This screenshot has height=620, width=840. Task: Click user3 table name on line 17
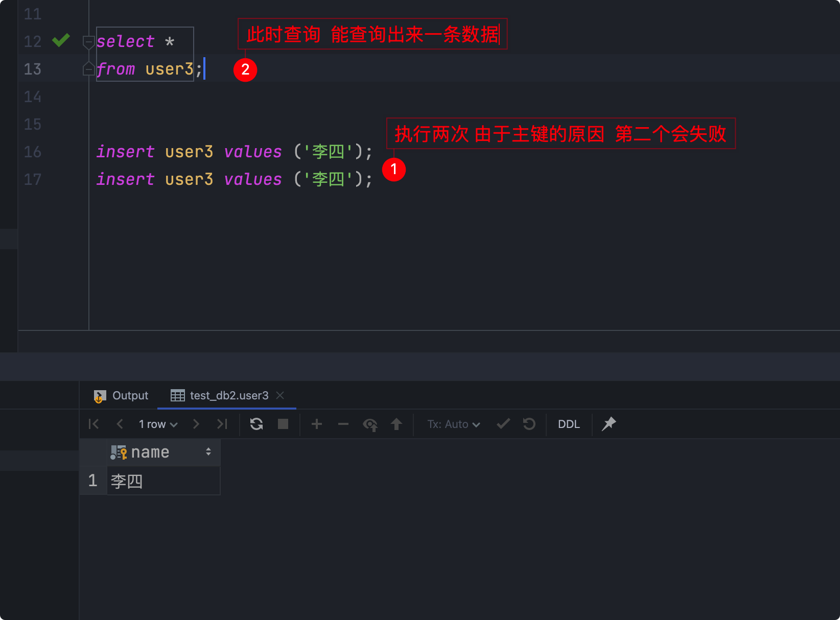[189, 179]
